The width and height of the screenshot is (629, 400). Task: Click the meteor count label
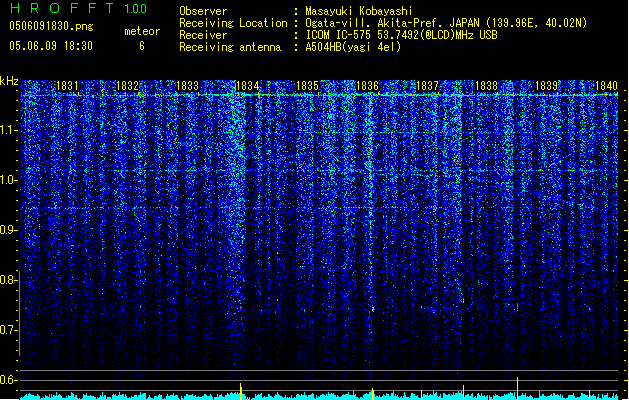(142, 31)
